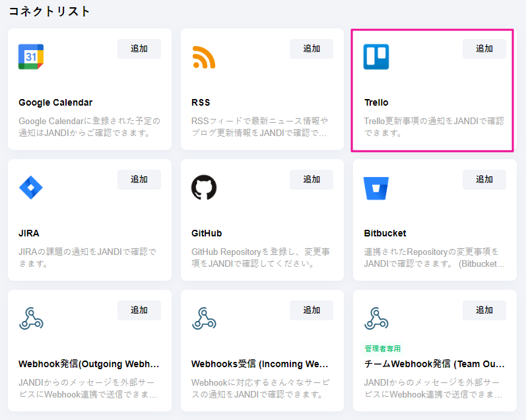
Task: Click the Google Calendar description text
Action: [89, 127]
